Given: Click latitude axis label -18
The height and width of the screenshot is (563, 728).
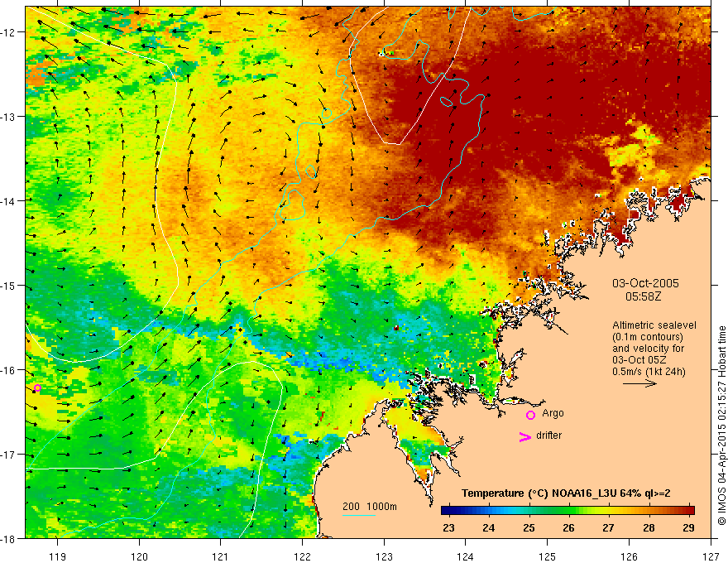Looking at the screenshot, I should pyautogui.click(x=9, y=538).
